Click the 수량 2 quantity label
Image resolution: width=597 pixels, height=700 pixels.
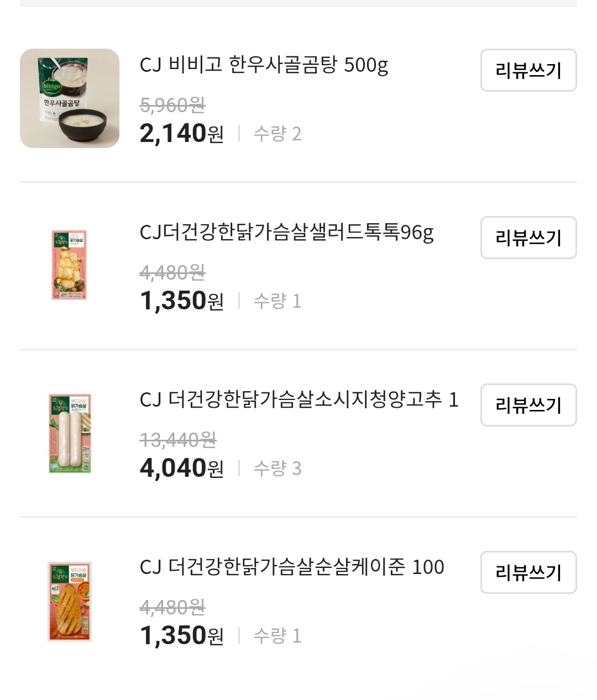click(277, 134)
